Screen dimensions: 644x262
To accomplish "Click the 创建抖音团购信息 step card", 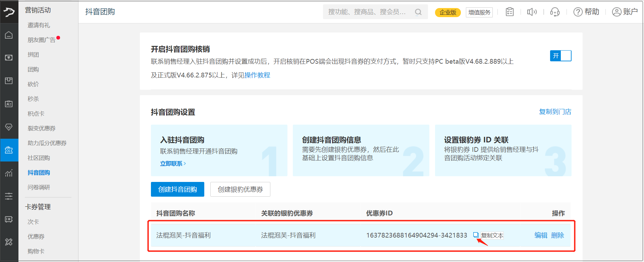I will pyautogui.click(x=361, y=150).
